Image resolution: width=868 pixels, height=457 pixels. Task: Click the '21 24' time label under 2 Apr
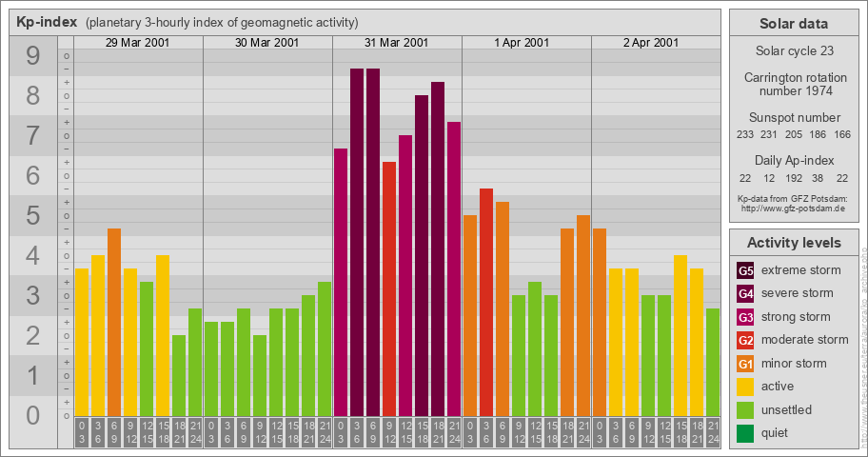pos(713,432)
